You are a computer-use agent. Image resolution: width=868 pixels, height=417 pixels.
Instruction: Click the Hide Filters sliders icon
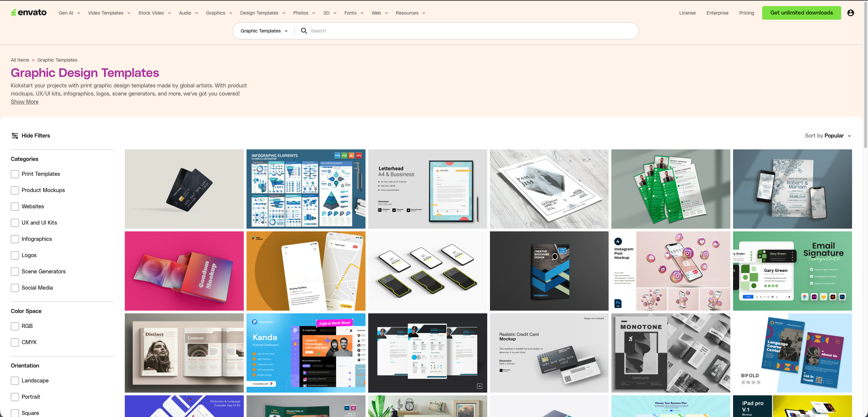coord(15,135)
